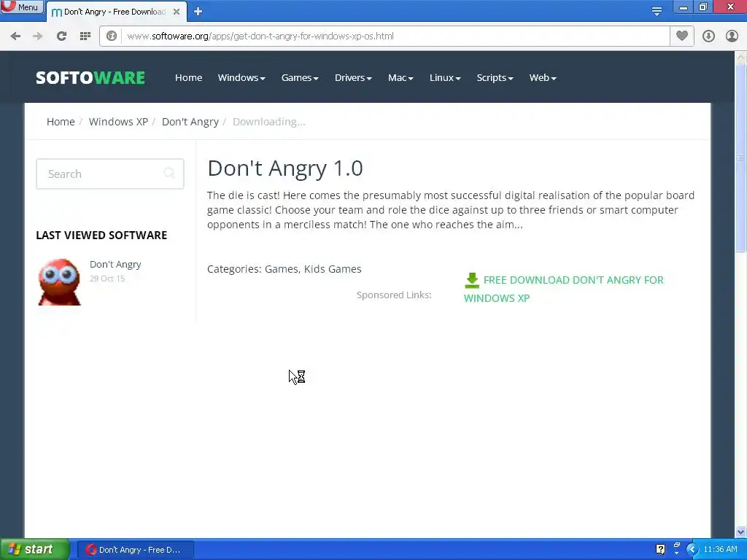This screenshot has height=560, width=747.
Task: Open the Don't Angry red character thumbnail
Action: pos(60,282)
